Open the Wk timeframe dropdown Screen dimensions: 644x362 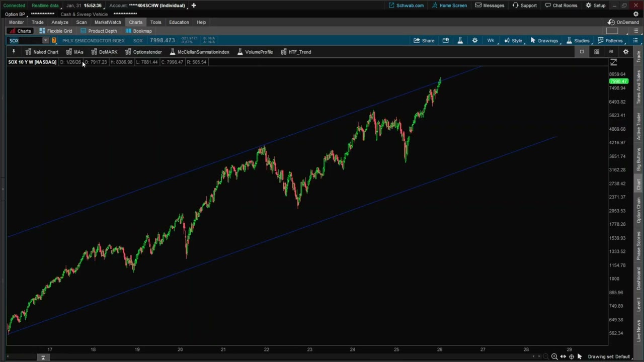click(x=491, y=41)
